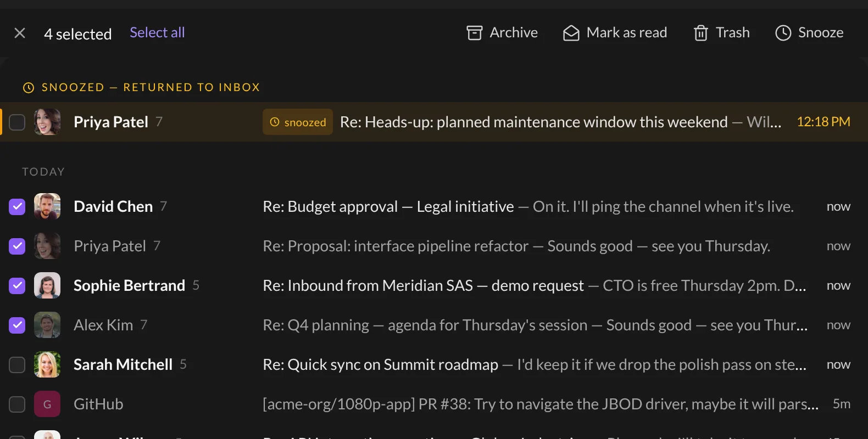Click the Snooze clock icon
Screen dimensions: 868x439
783,33
